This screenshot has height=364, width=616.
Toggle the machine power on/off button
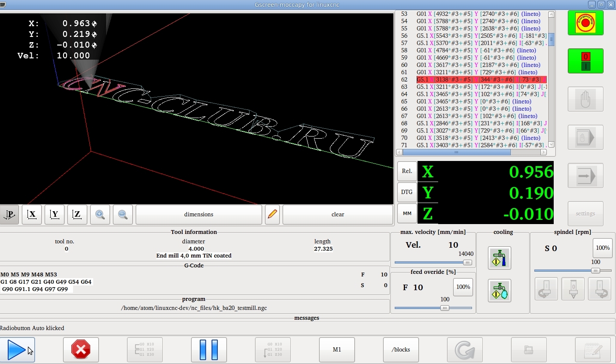[586, 61]
